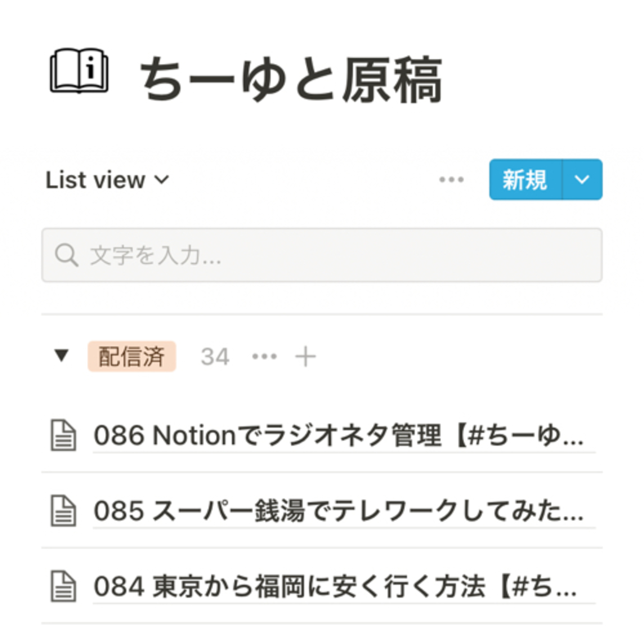Open the database options ellipsis menu
Viewport: 644px width, 644px height.
click(451, 180)
